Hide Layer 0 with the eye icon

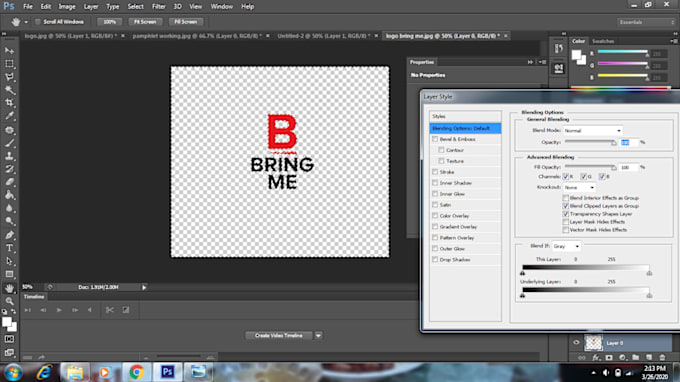pos(576,343)
